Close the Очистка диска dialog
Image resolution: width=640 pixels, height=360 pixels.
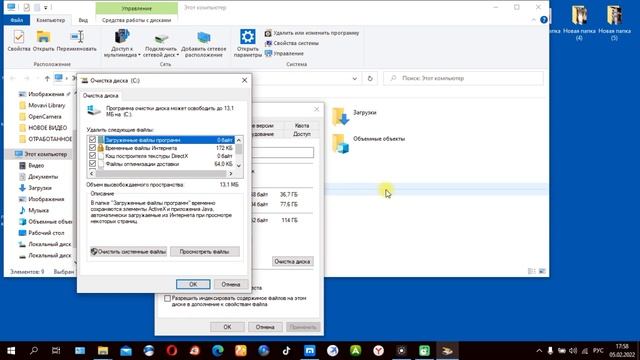(244, 80)
